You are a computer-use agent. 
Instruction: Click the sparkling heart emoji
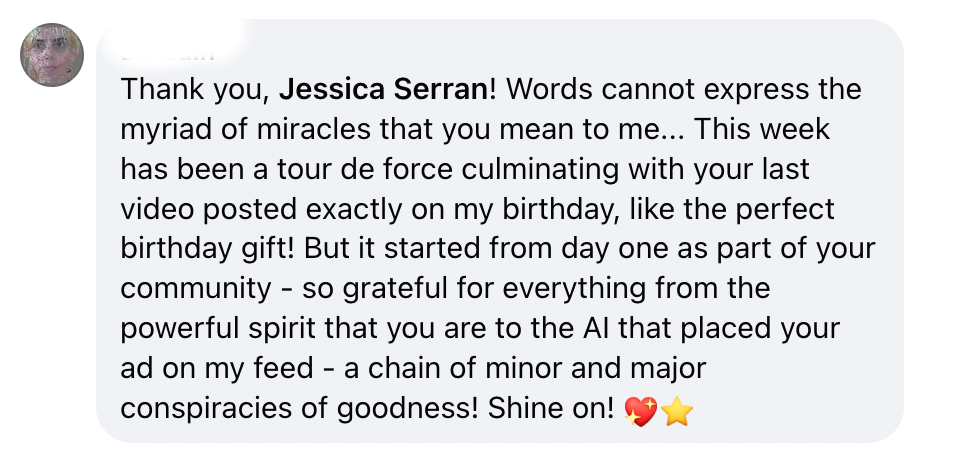point(640,411)
